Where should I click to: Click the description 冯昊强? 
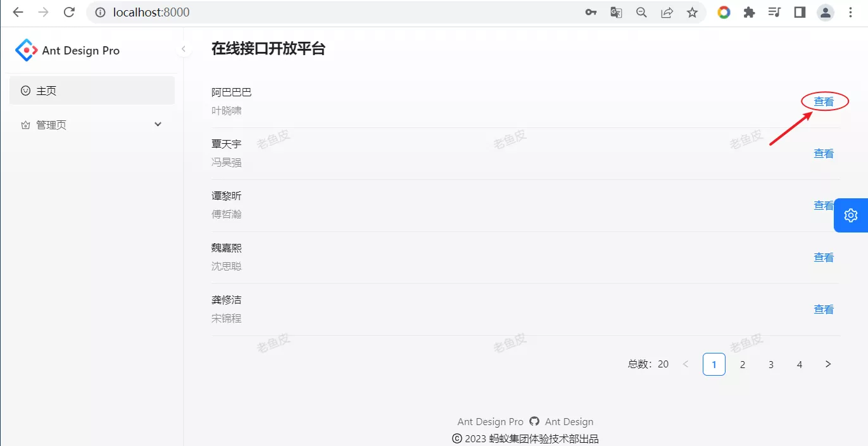click(x=227, y=162)
